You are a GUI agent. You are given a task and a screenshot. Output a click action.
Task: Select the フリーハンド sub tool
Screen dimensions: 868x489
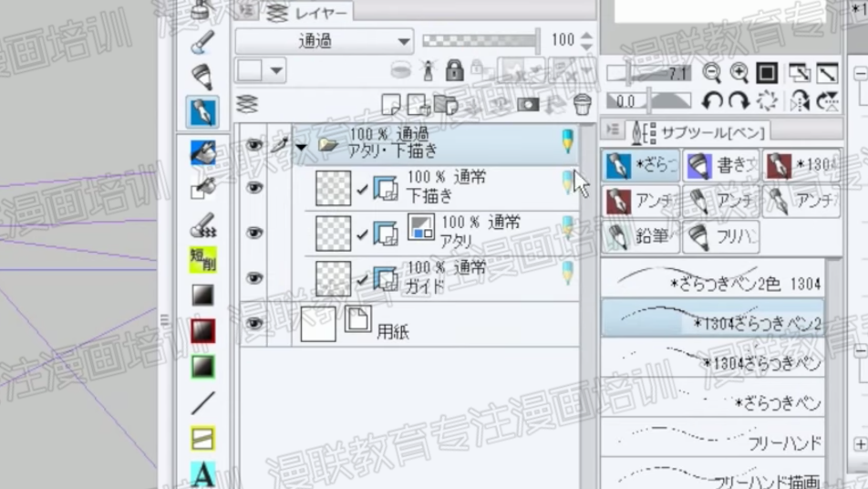[x=712, y=437]
